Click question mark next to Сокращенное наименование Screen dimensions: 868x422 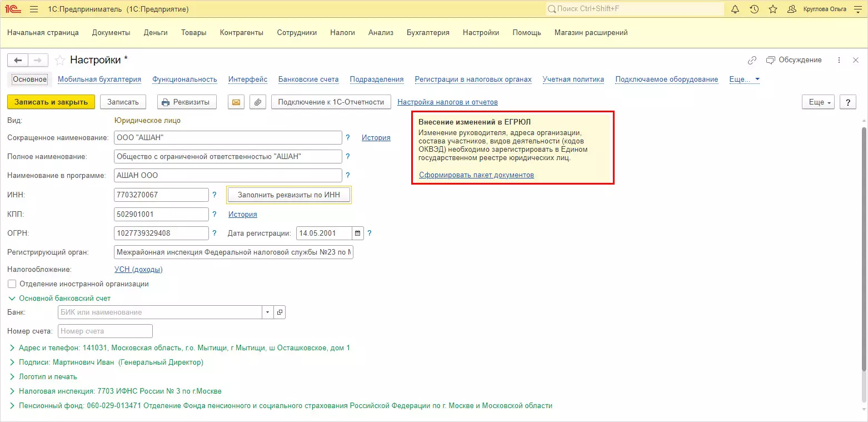(348, 137)
